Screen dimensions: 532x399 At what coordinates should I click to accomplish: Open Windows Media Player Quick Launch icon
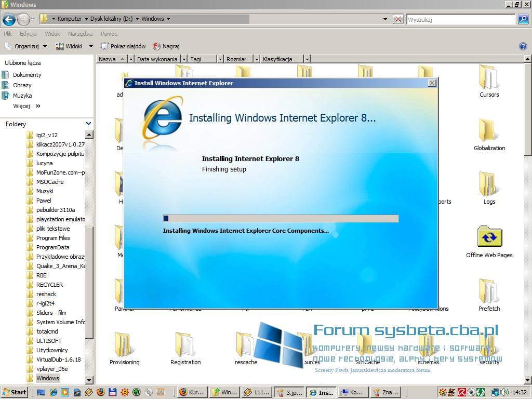tap(65, 392)
